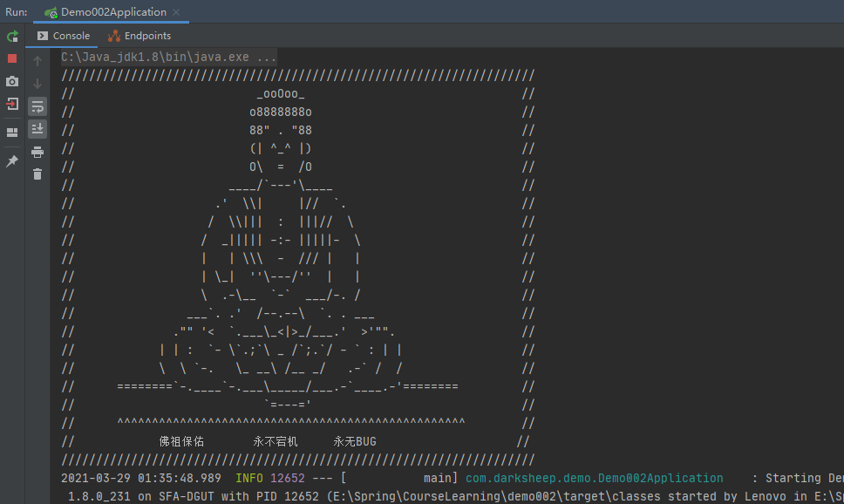
Task: Click the restore layout icon in the left toolbar
Action: pos(12,133)
